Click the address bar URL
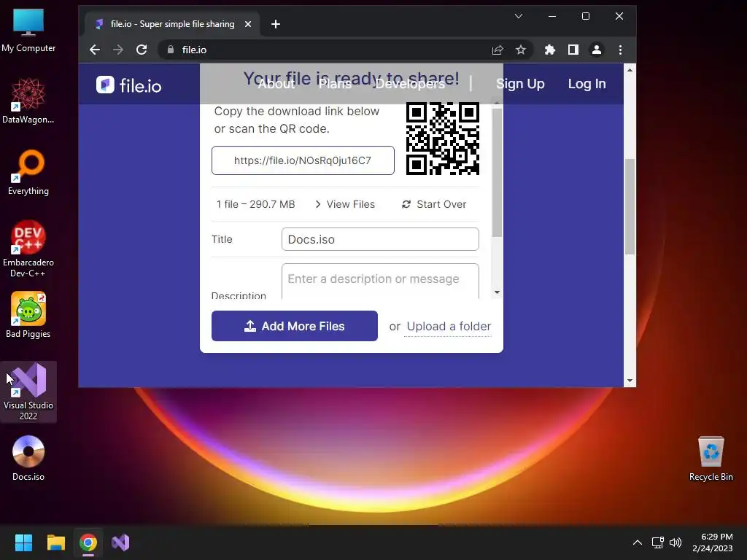Screen dimensions: 747x560 (x=194, y=50)
